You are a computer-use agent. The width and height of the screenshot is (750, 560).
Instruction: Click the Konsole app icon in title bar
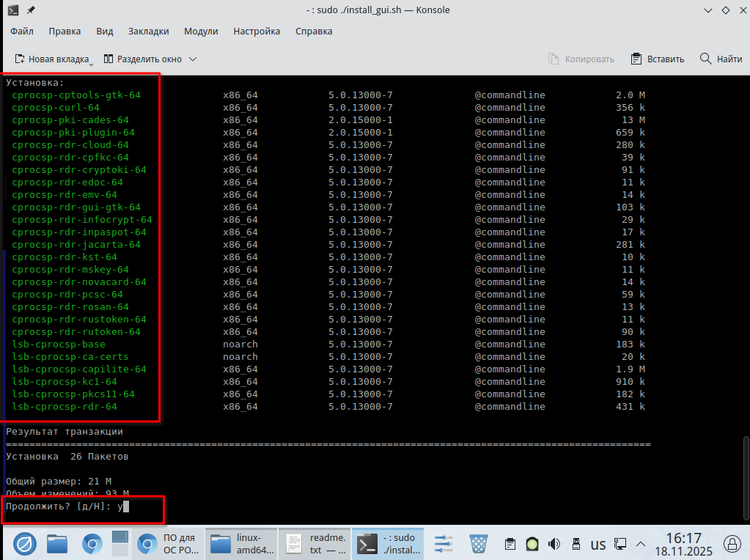12,10
